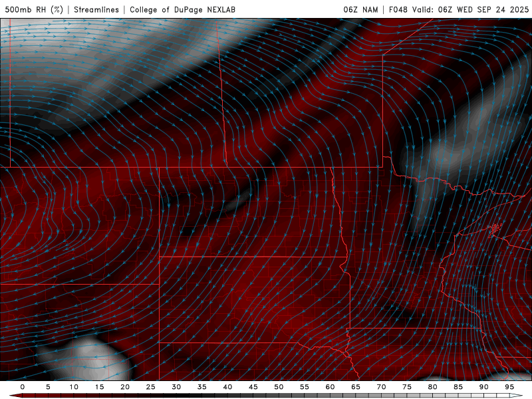
Task: Click the 45 value on the color scale
Action: coord(253,387)
